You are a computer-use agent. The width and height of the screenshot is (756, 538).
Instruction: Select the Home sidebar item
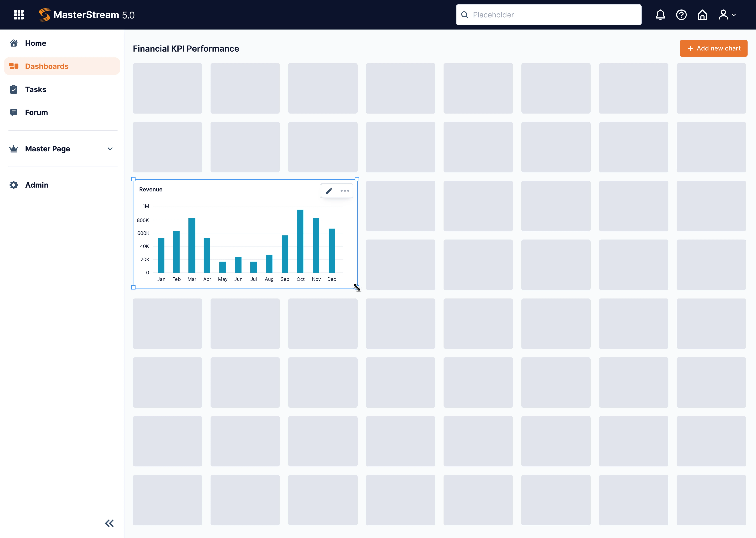[x=35, y=43]
